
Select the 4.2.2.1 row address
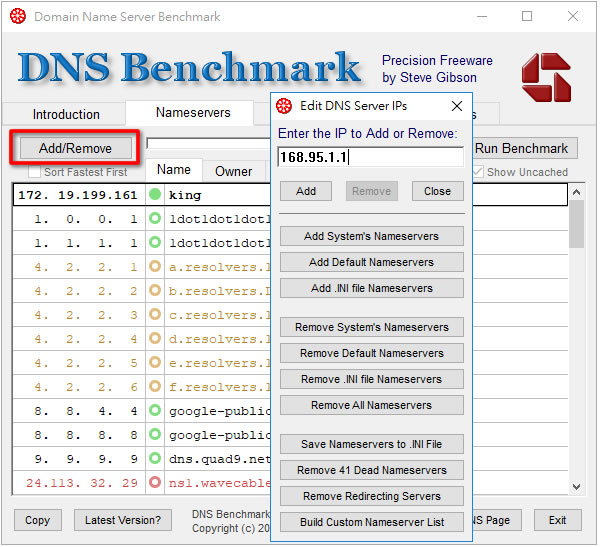(86, 267)
